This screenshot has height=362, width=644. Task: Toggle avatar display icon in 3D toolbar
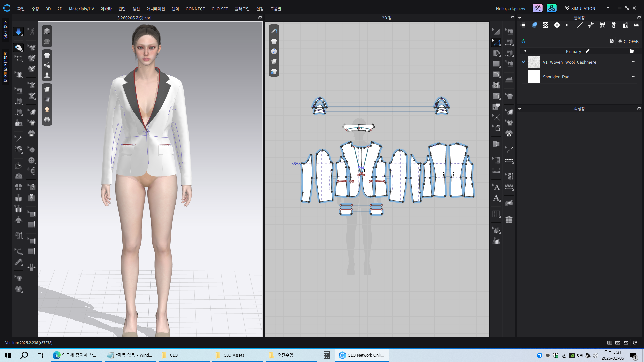pyautogui.click(x=47, y=75)
